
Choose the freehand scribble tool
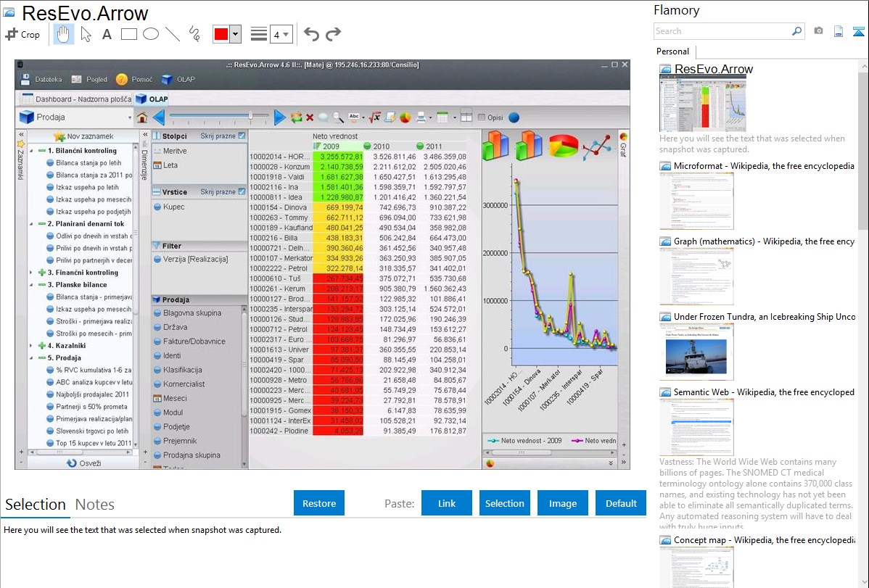(194, 34)
